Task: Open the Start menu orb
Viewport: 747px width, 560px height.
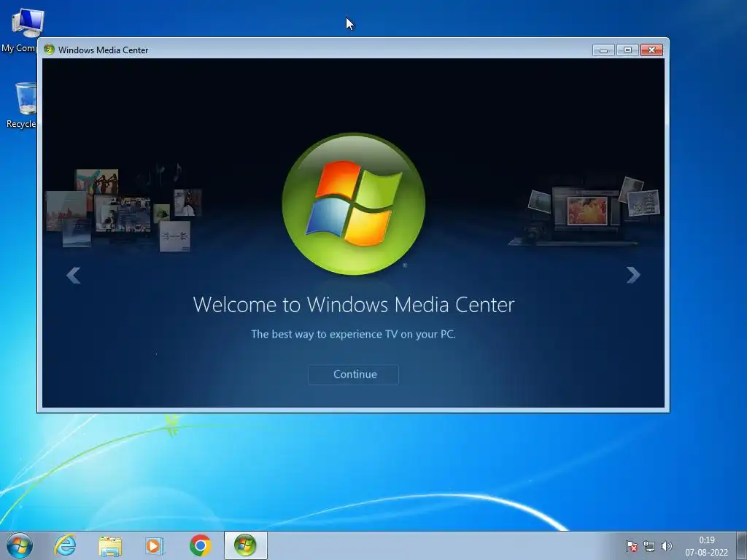Action: coord(20,545)
